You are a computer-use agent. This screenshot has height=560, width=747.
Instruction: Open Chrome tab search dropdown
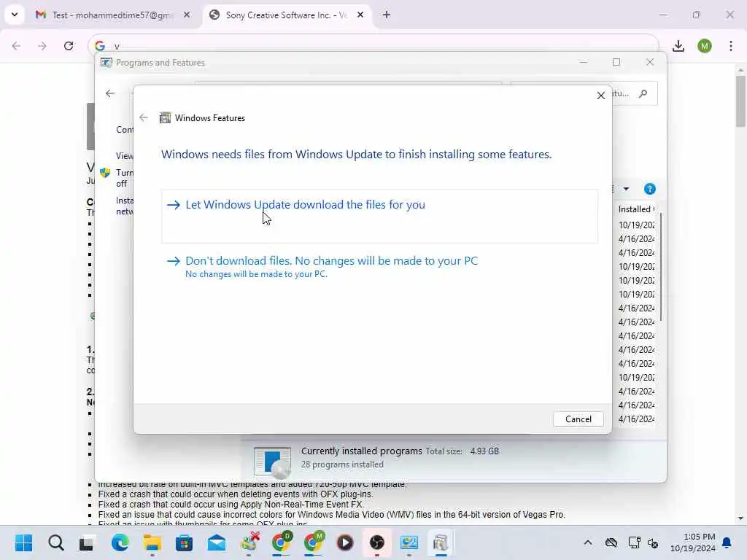(15, 15)
